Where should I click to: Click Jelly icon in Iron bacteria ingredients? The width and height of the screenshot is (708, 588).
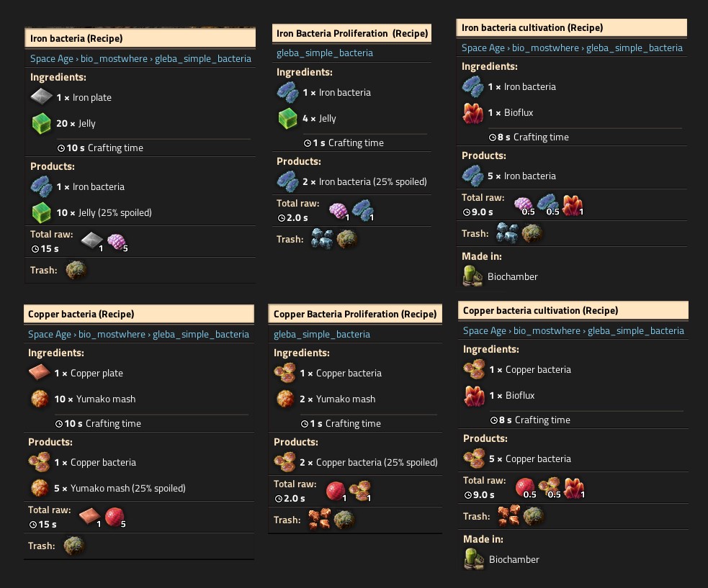click(42, 123)
